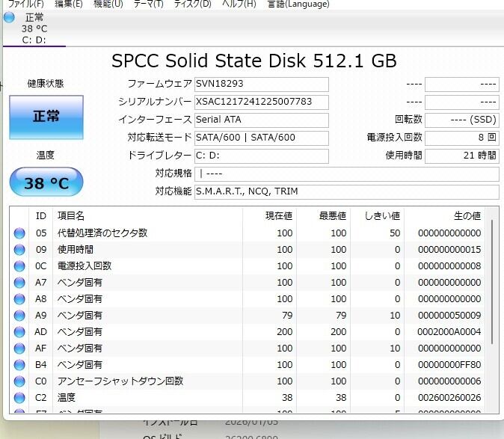The image size is (504, 439).
Task: Click current value 79 in row A9
Action: click(x=287, y=316)
